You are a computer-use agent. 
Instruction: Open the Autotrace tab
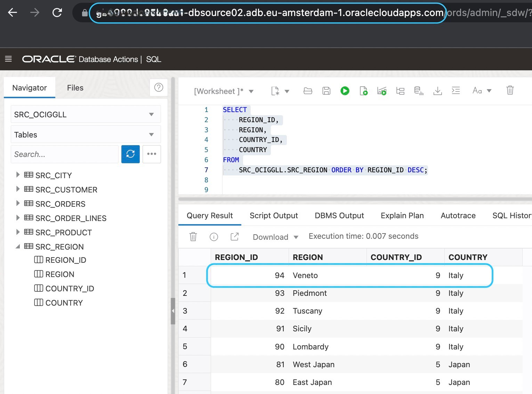458,215
